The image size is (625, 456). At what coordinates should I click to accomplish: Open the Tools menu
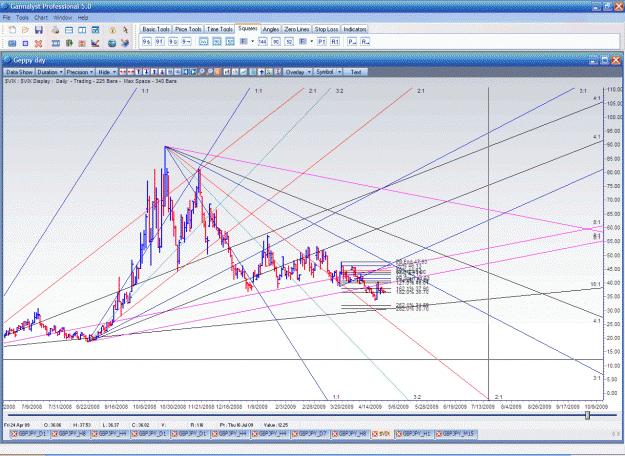click(x=22, y=18)
